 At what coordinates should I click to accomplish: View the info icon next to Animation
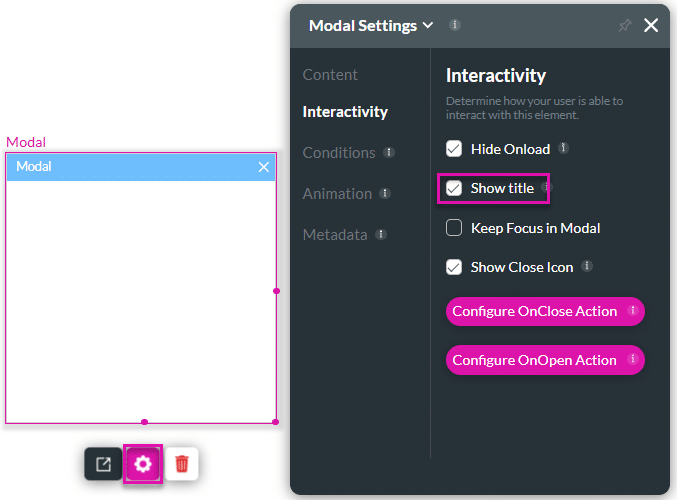[x=385, y=193]
